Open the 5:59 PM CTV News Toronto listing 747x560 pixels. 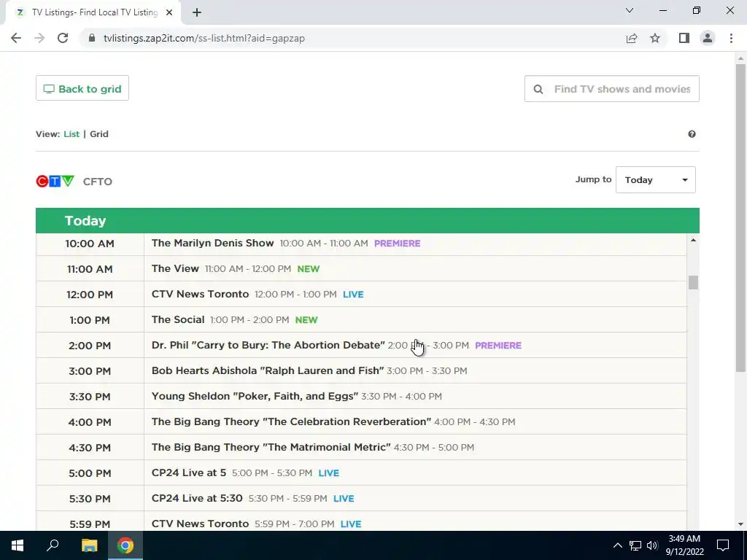point(200,524)
